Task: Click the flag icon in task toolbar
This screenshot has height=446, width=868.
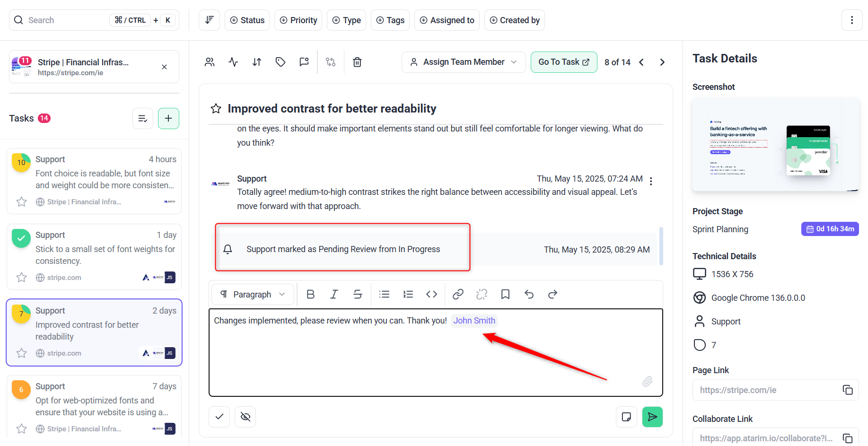Action: (x=304, y=62)
